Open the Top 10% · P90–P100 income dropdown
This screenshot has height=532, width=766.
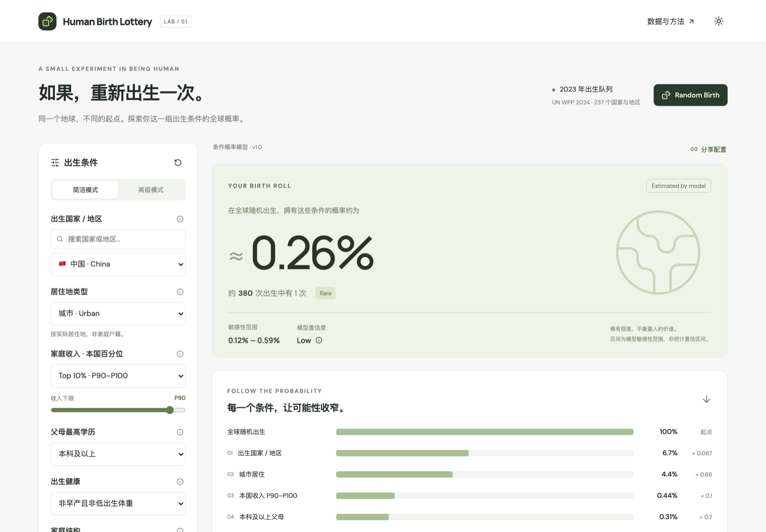pos(118,376)
